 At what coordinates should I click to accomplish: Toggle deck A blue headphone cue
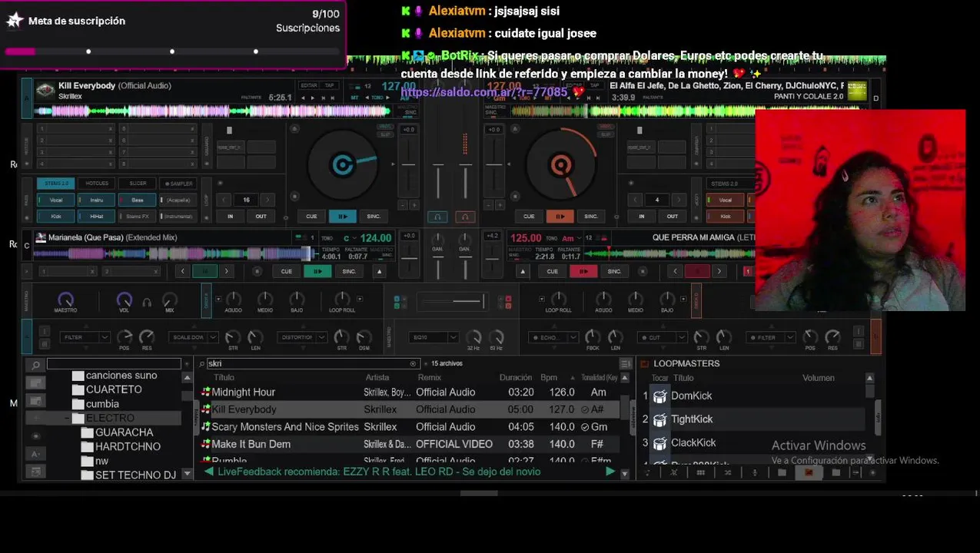(x=437, y=217)
